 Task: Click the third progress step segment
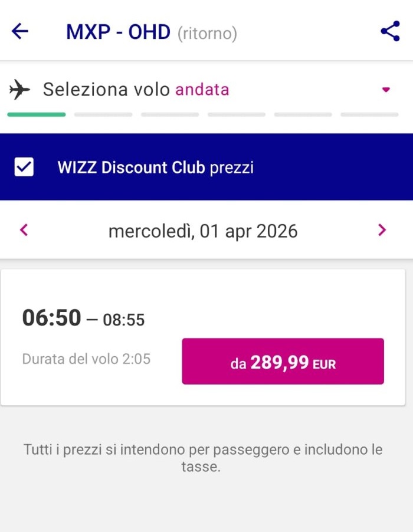click(x=170, y=114)
